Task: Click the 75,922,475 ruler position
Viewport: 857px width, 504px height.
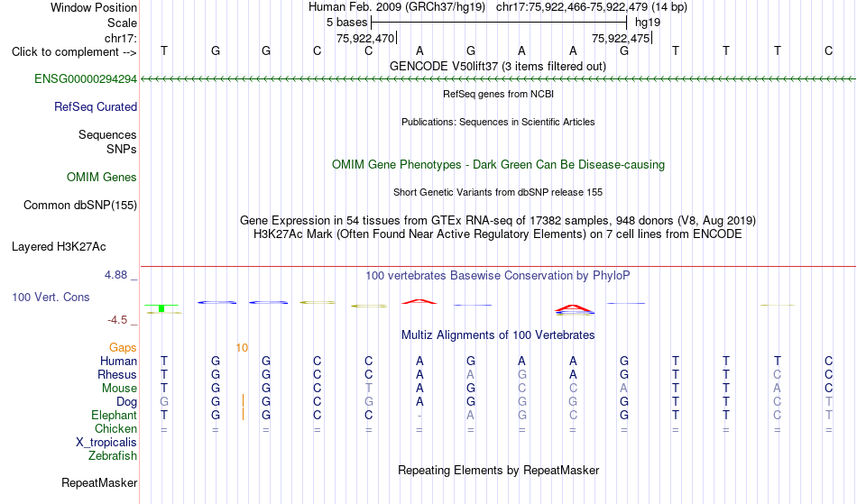Action: coord(621,39)
